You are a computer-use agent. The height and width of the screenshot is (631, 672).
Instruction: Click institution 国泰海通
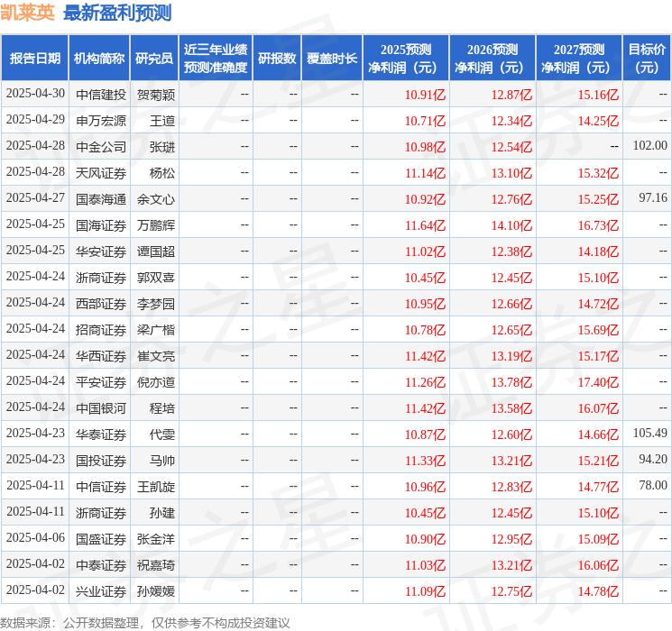click(x=101, y=199)
